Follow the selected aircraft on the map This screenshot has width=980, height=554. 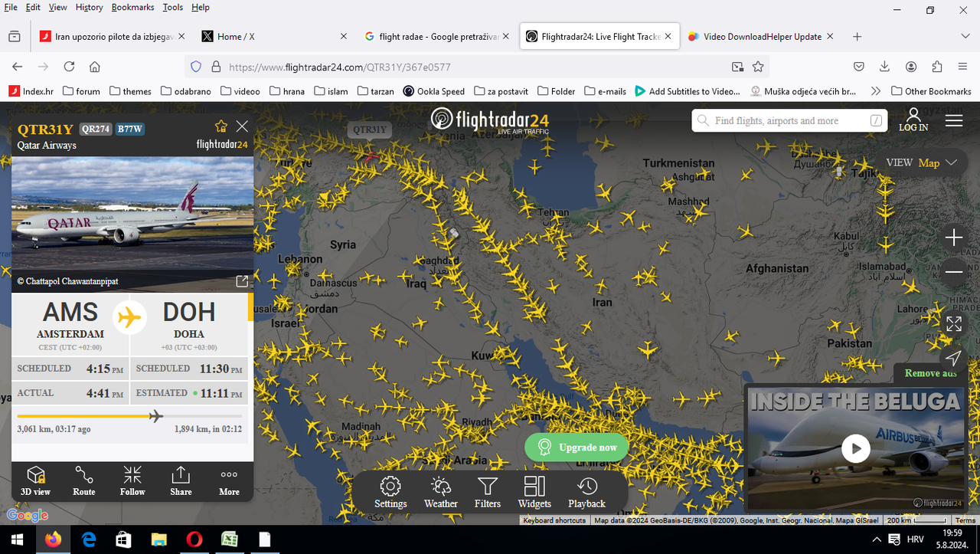pyautogui.click(x=132, y=481)
